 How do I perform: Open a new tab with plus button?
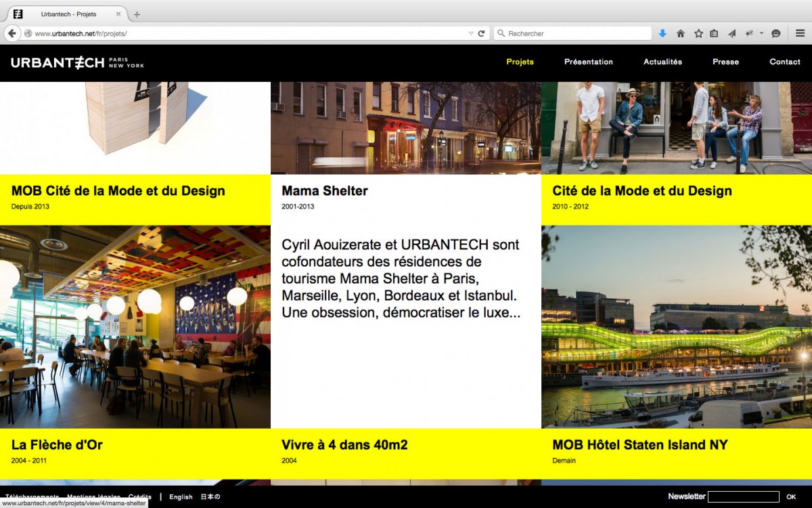137,14
